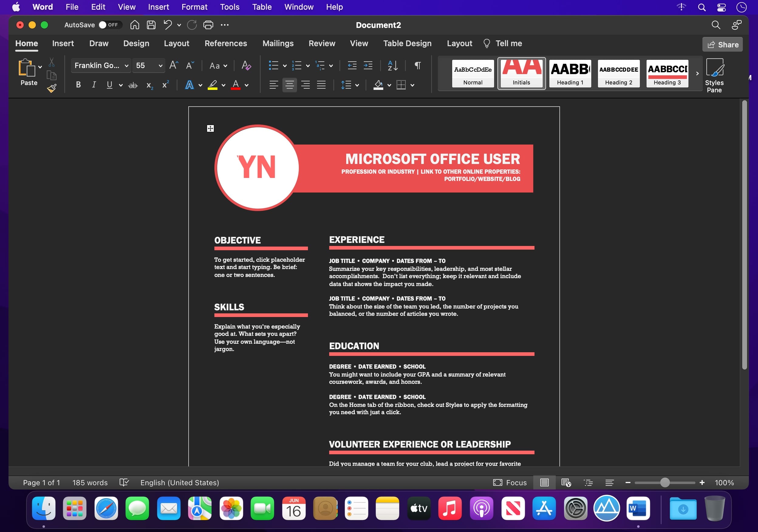The width and height of the screenshot is (758, 532).
Task: Switch to the Design ribbon tab
Action: (x=136, y=43)
